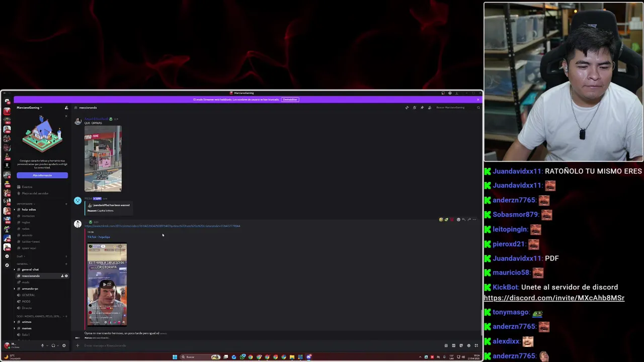This screenshot has width=644, height=362.
Task: Open GIF picker in message bar
Action: [x=453, y=346]
